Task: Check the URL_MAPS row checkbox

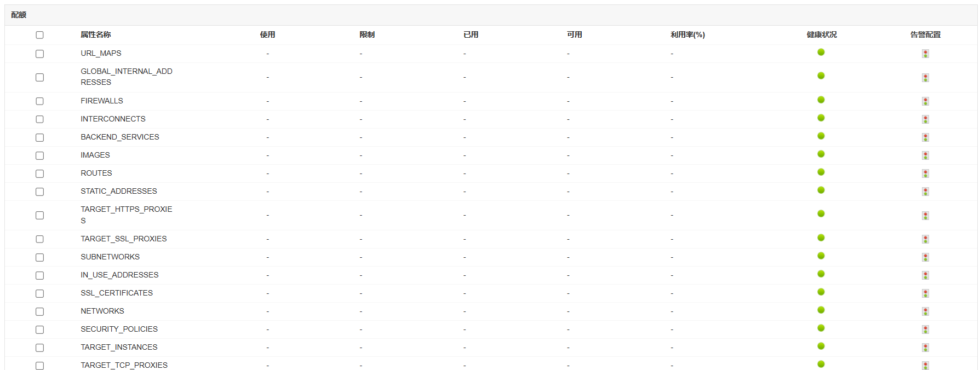Action: click(x=39, y=54)
